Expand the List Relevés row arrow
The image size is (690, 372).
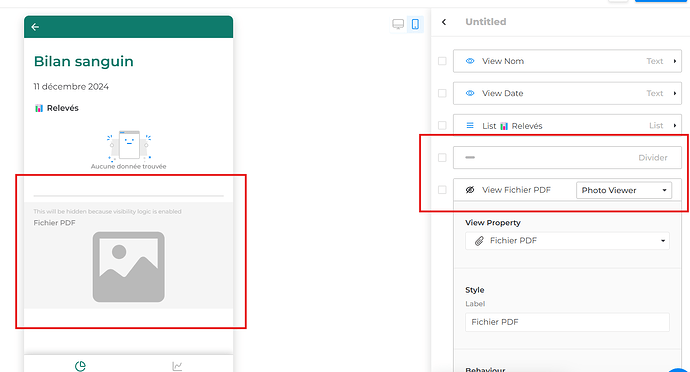point(675,125)
